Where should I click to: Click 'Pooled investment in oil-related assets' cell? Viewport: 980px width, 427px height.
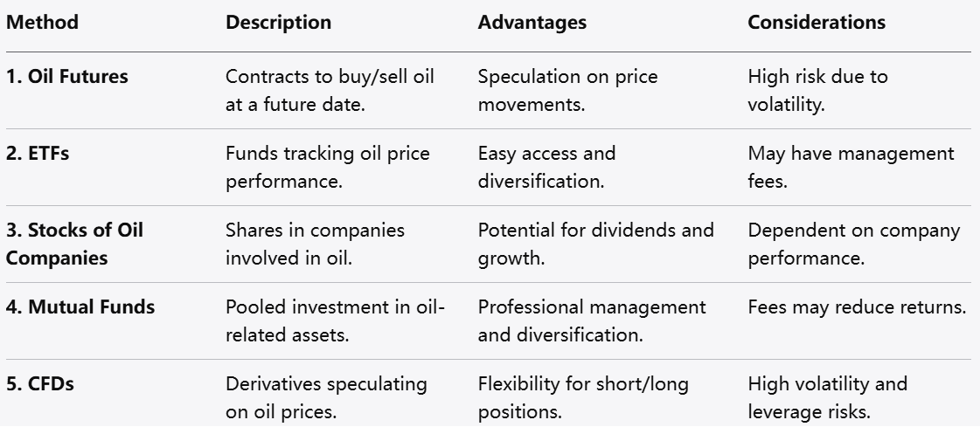tap(336, 320)
